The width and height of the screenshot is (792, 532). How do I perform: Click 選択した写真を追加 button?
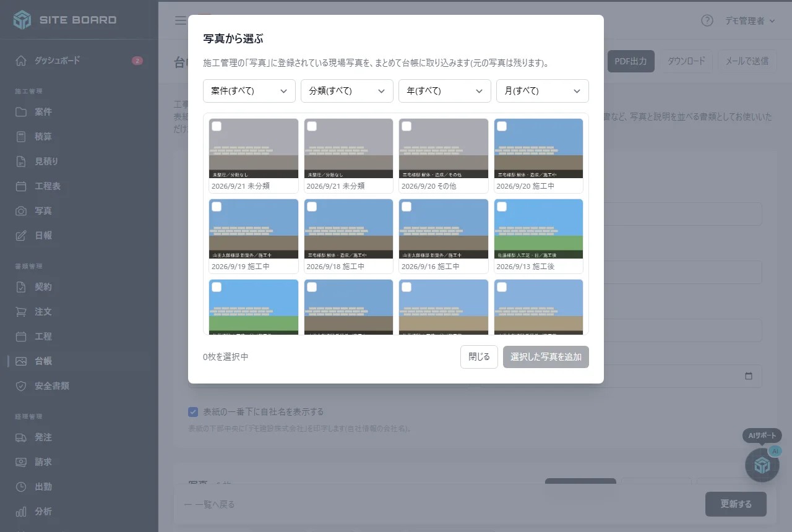pos(546,357)
